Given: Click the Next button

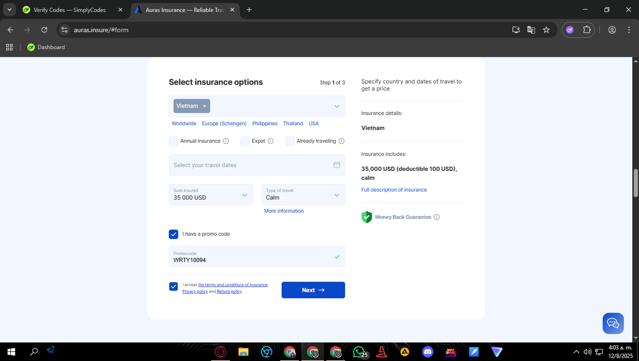Looking at the screenshot, I should click(x=313, y=290).
